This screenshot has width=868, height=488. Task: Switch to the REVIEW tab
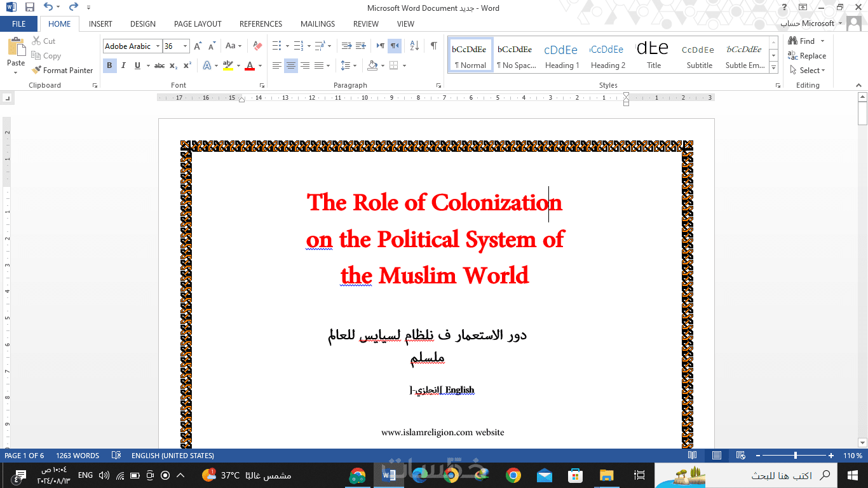pos(366,24)
